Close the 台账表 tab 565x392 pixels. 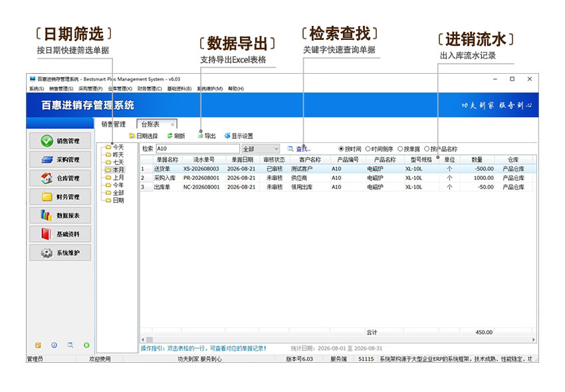click(173, 125)
